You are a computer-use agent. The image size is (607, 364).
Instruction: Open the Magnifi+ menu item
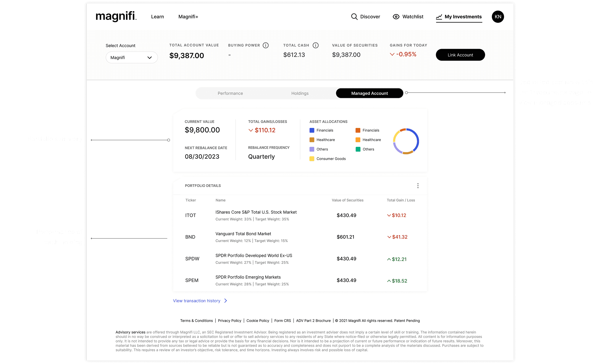coord(188,17)
